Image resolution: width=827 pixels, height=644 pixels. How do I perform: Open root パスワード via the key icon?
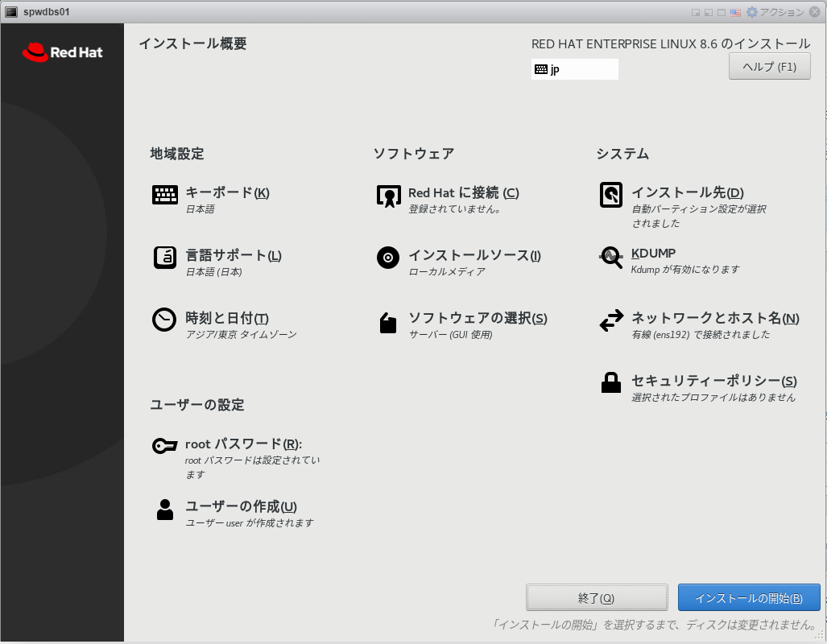pos(165,444)
